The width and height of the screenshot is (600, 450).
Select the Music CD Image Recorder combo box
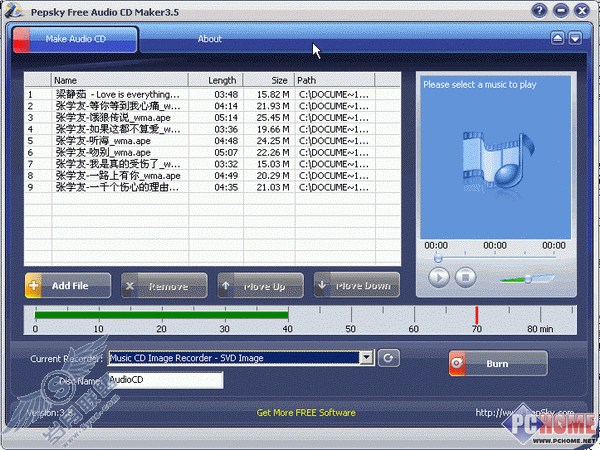[241, 358]
